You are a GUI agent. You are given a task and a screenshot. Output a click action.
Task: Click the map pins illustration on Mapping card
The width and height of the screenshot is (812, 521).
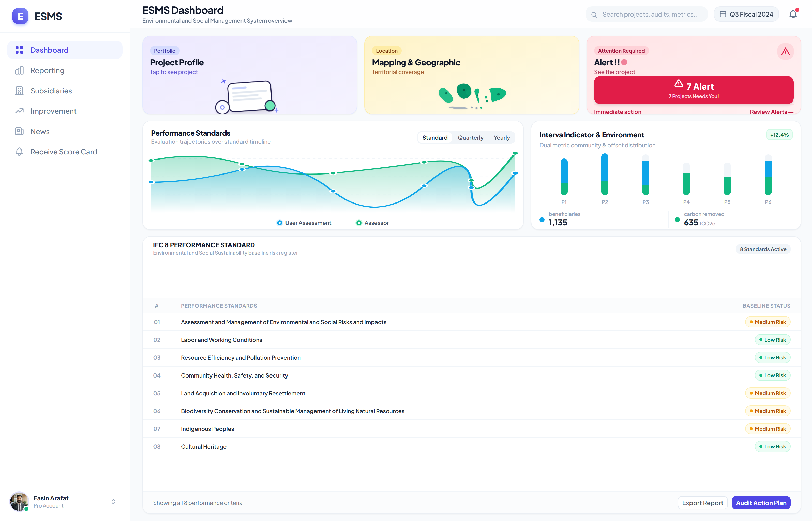pos(472,96)
